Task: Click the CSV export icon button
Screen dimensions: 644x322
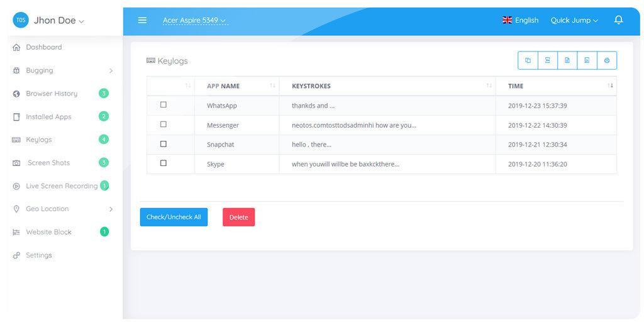Action: pyautogui.click(x=567, y=60)
